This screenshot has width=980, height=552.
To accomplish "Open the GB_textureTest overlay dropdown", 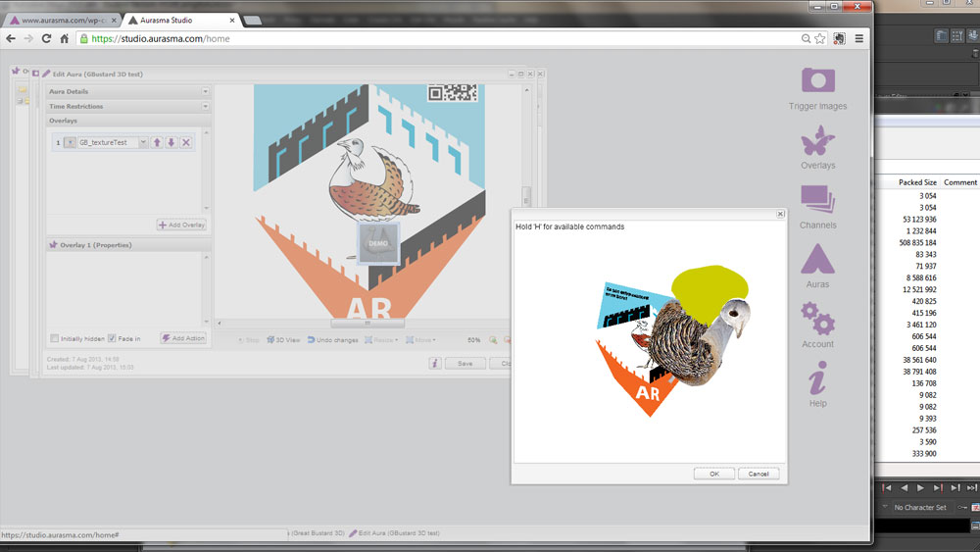I will tap(144, 142).
